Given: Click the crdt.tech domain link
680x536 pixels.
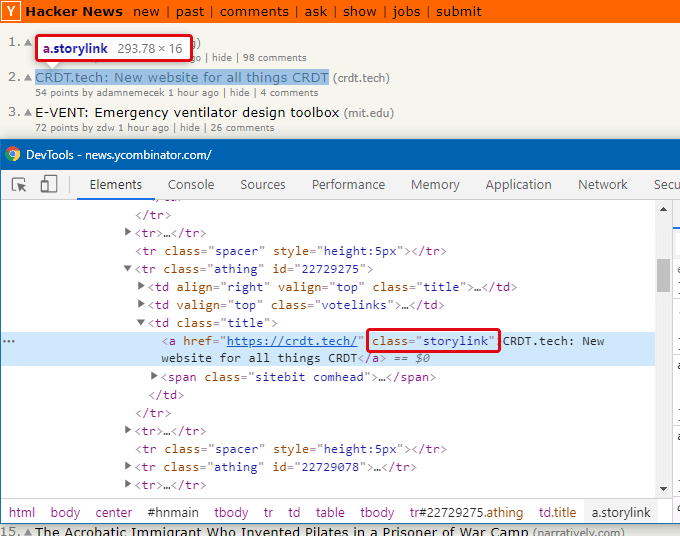Looking at the screenshot, I should coord(361,78).
